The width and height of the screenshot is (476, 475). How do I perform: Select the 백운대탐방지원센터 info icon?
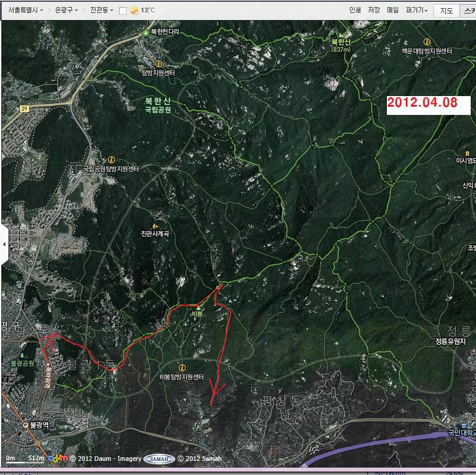(x=427, y=42)
